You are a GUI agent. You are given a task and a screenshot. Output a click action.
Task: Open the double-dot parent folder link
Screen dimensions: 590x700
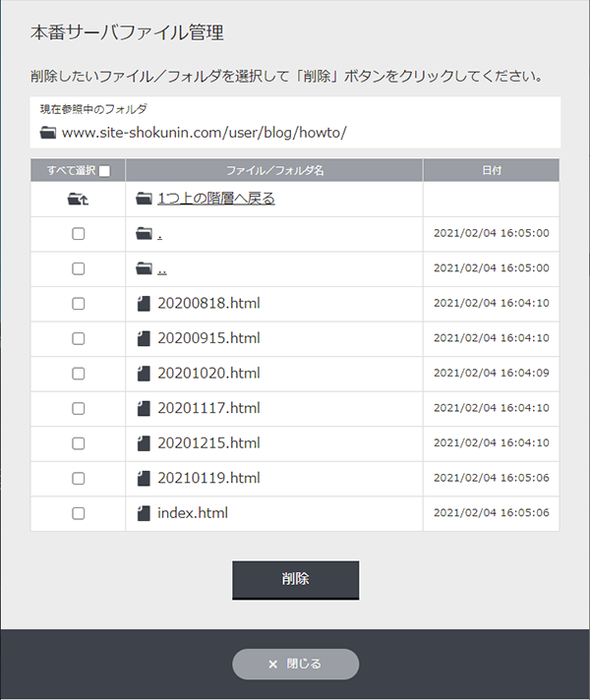coord(162,271)
